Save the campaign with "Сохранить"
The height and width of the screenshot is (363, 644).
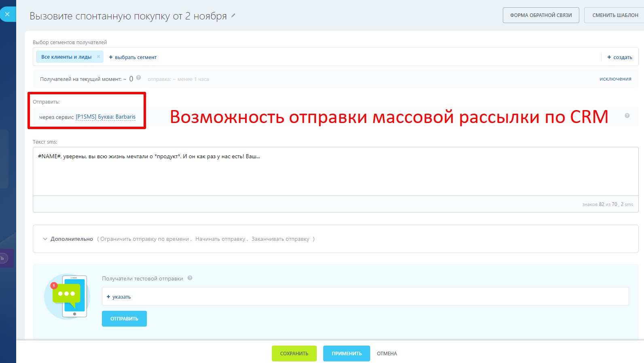click(294, 354)
